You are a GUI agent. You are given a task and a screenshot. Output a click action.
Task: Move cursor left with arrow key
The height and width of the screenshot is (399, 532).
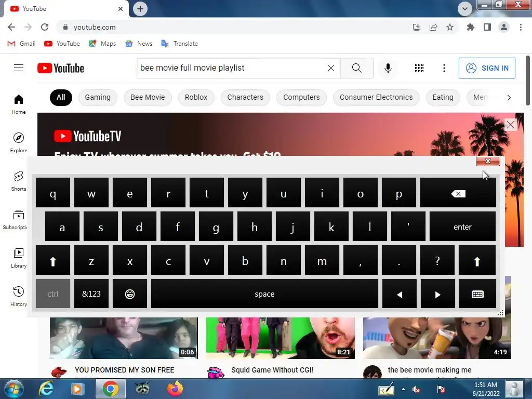[400, 294]
